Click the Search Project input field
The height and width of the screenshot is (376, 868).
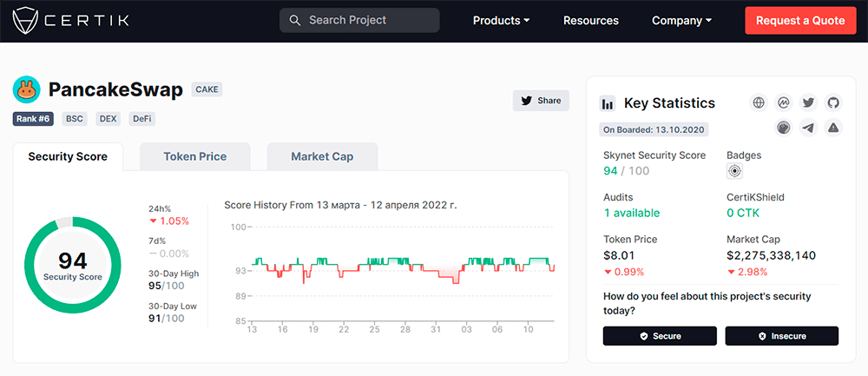point(359,21)
